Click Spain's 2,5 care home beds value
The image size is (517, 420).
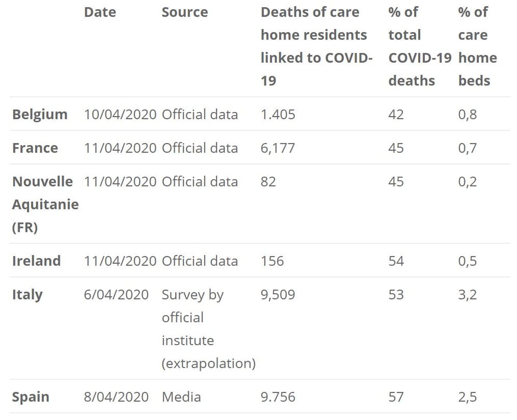(x=467, y=397)
